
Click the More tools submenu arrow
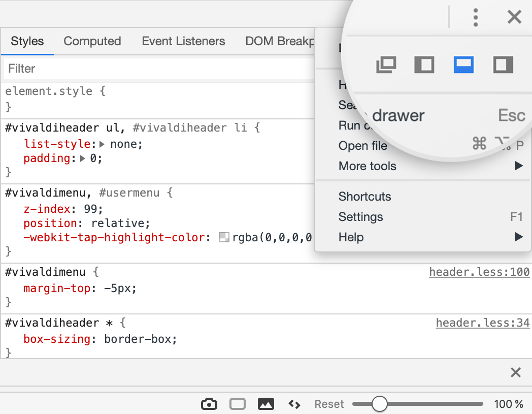coord(518,166)
